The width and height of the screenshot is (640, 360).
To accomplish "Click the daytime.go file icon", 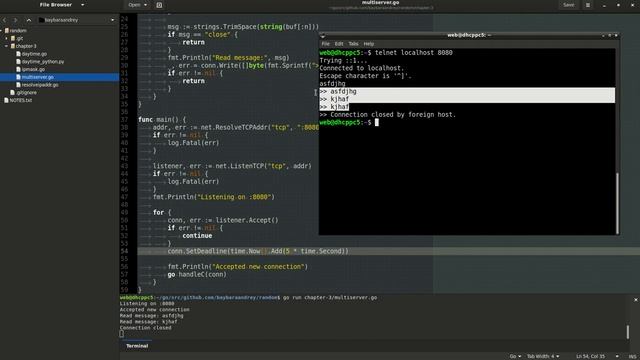I will point(18,54).
